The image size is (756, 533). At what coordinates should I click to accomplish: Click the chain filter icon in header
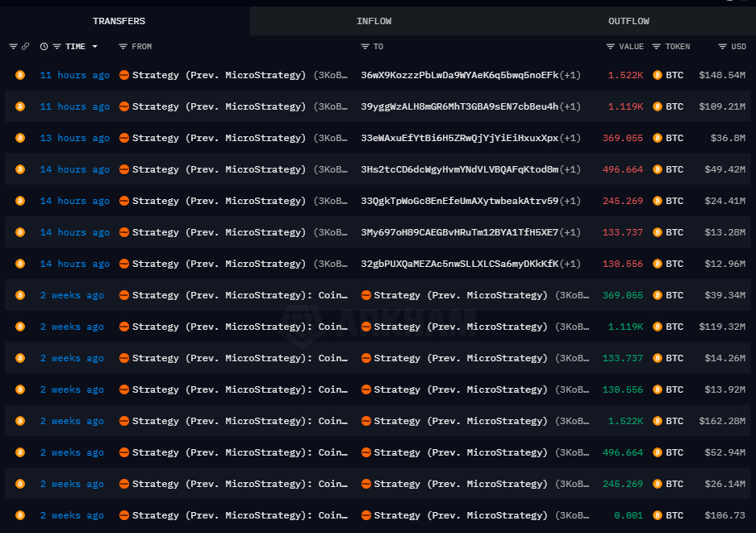[13, 46]
